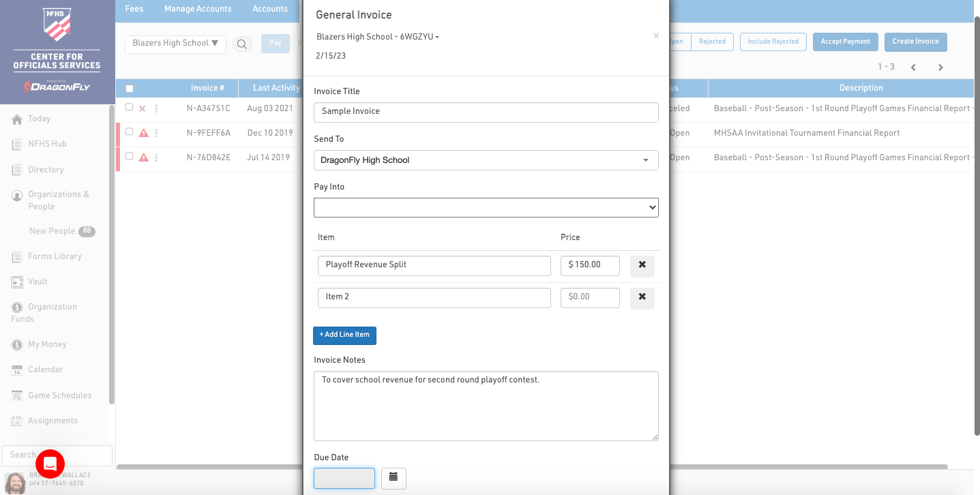Remove the Playoff Revenue Split line item
Viewport: 980px width, 495px height.
tap(642, 265)
